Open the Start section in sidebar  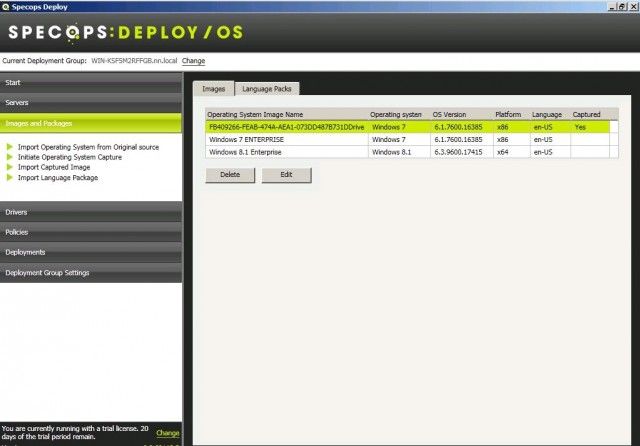[x=91, y=83]
